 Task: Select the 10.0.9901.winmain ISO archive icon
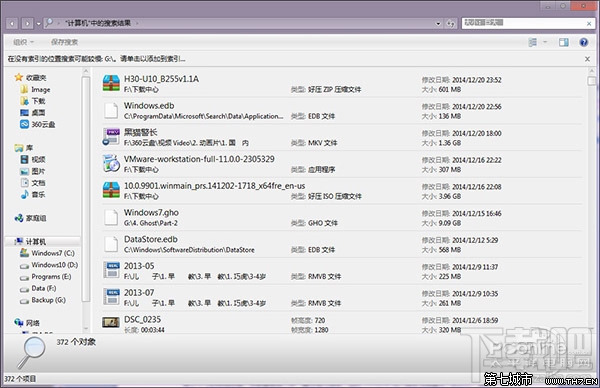111,190
